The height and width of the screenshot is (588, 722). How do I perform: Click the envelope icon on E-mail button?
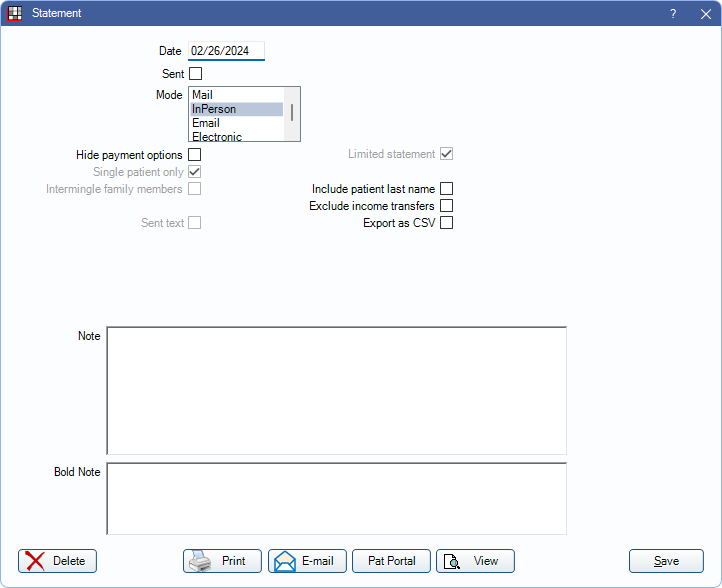click(285, 561)
